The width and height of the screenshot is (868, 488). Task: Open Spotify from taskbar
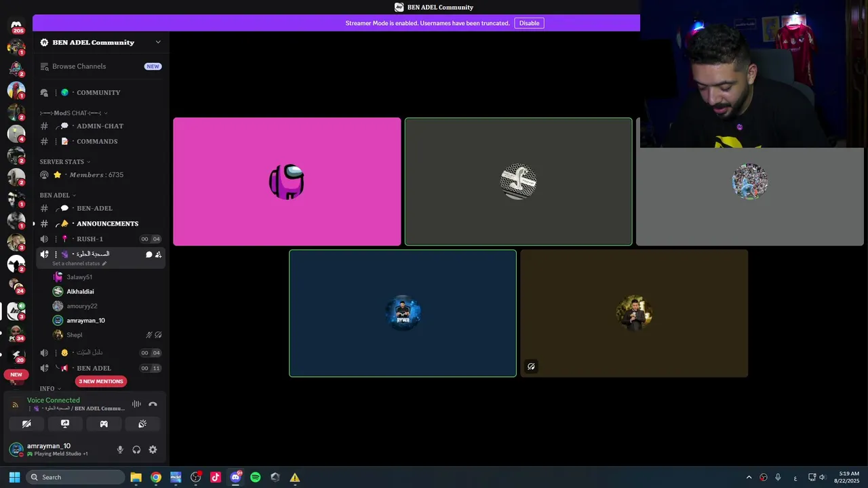pyautogui.click(x=255, y=477)
